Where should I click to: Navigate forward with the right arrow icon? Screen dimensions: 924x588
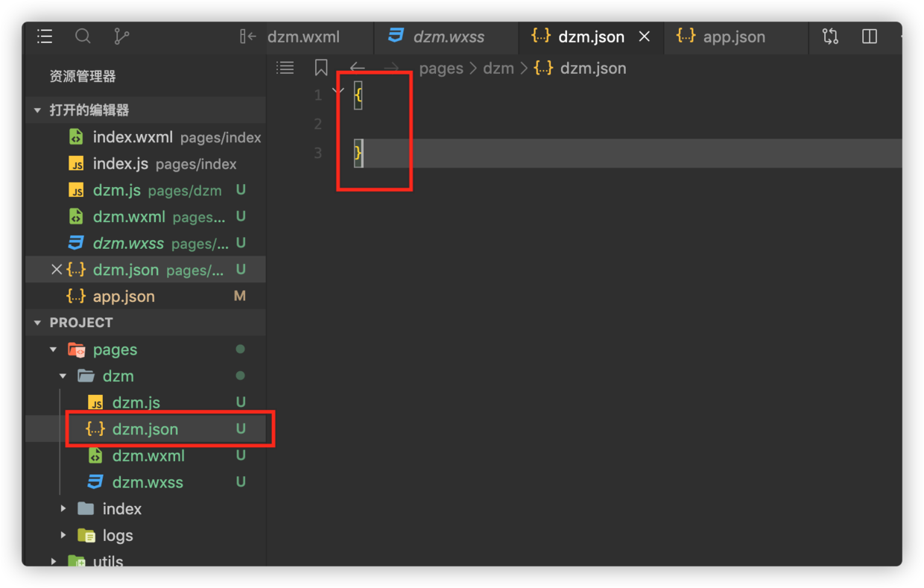(x=391, y=67)
